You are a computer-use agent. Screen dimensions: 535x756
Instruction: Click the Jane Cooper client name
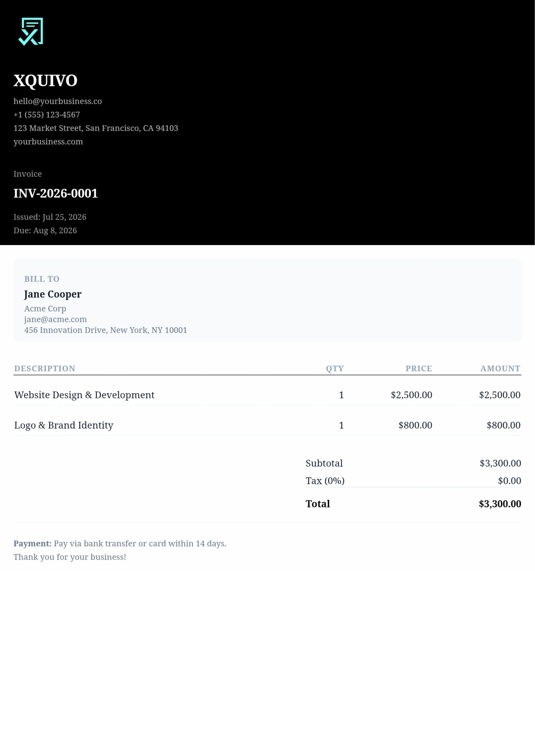[53, 294]
